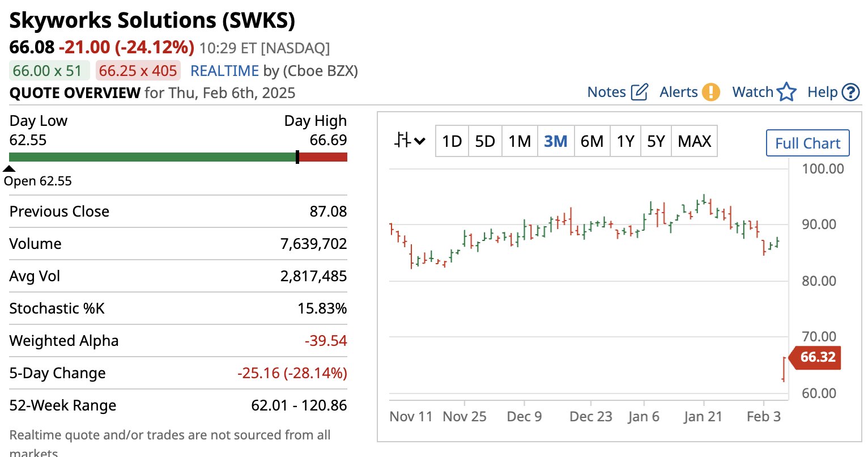The image size is (868, 457).
Task: Click the Skyworks Solutions (SWKS) title
Action: (152, 20)
